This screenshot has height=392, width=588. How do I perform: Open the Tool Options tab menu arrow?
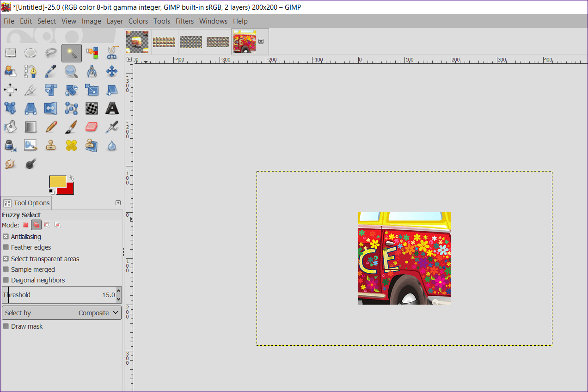(118, 202)
